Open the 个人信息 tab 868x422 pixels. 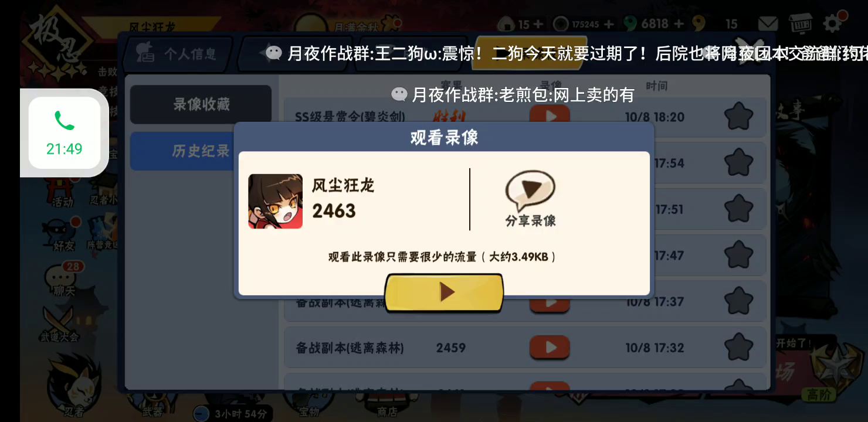click(x=177, y=54)
